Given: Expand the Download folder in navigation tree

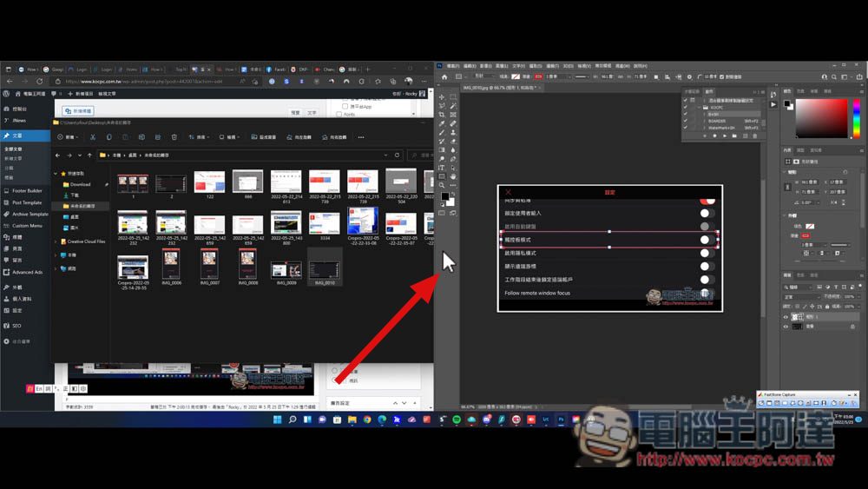Looking at the screenshot, I should click(x=57, y=184).
